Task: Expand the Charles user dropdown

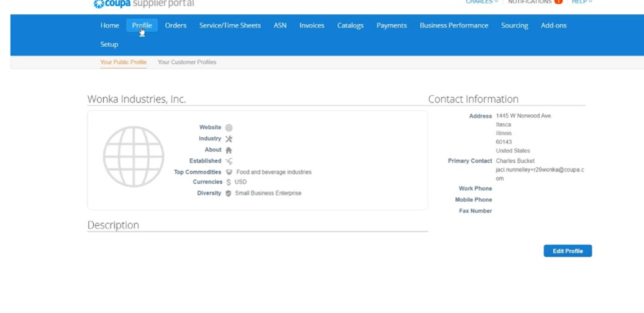Action: [x=481, y=2]
